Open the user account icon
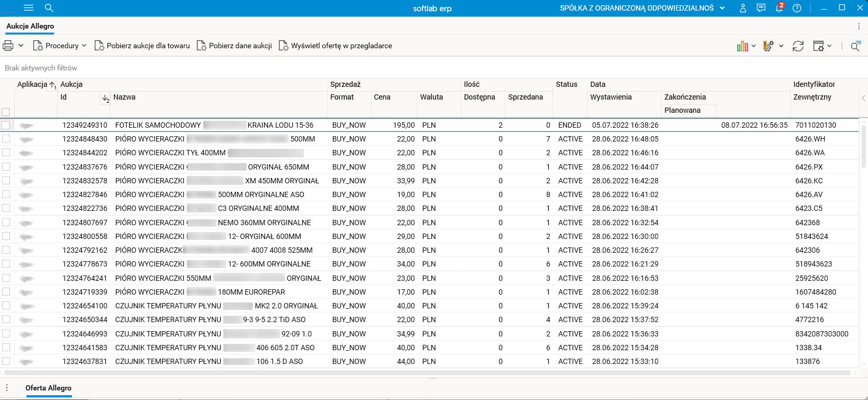 (x=743, y=8)
